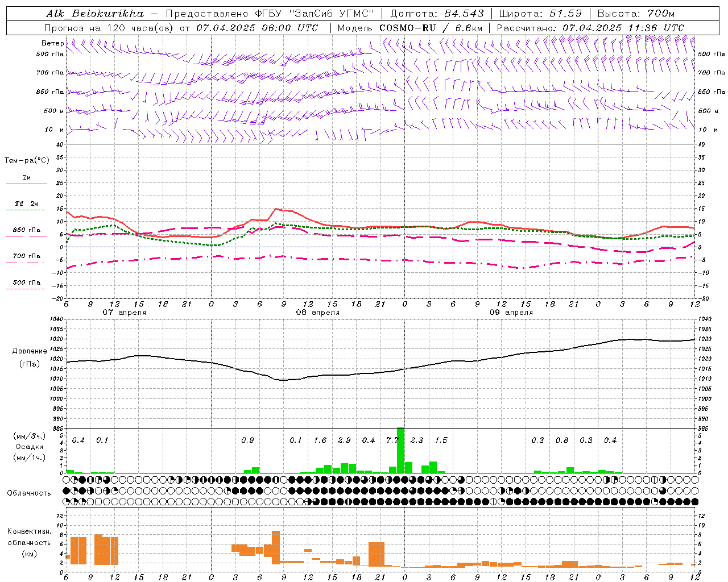Click the longitude value Долгота: 84.543
Viewport: 728px width, 582px height.
pos(437,14)
